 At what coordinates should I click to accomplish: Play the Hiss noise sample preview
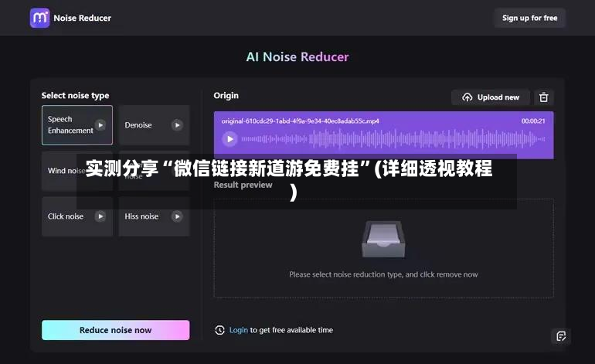177,216
